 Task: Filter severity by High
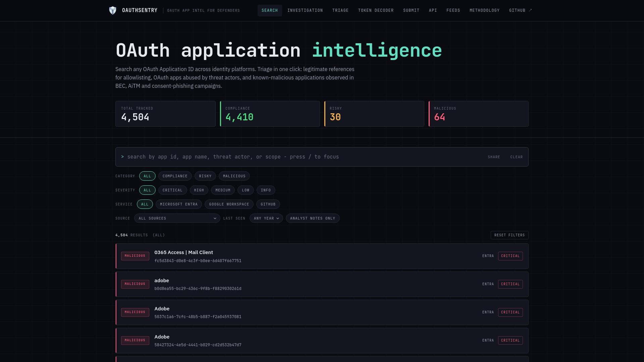(x=199, y=190)
